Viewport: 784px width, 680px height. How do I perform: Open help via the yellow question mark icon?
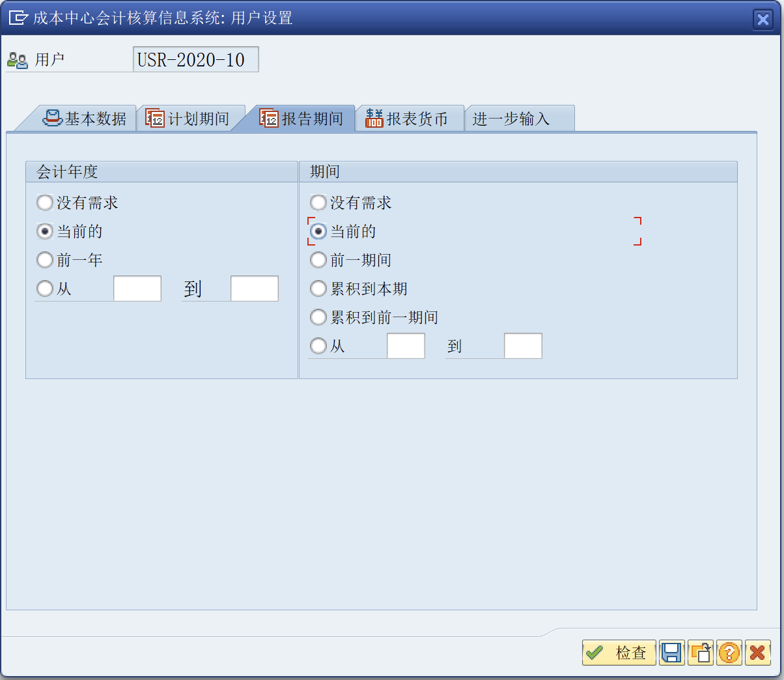[729, 653]
